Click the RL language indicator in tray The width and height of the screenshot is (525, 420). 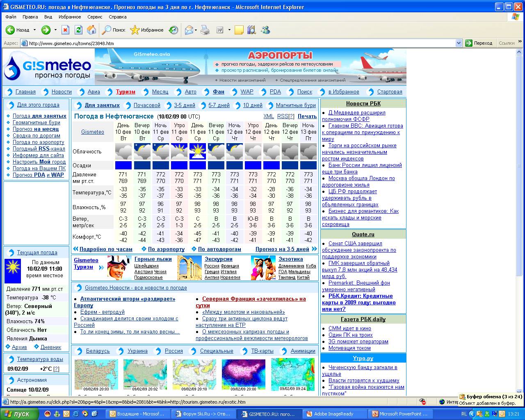(x=464, y=414)
